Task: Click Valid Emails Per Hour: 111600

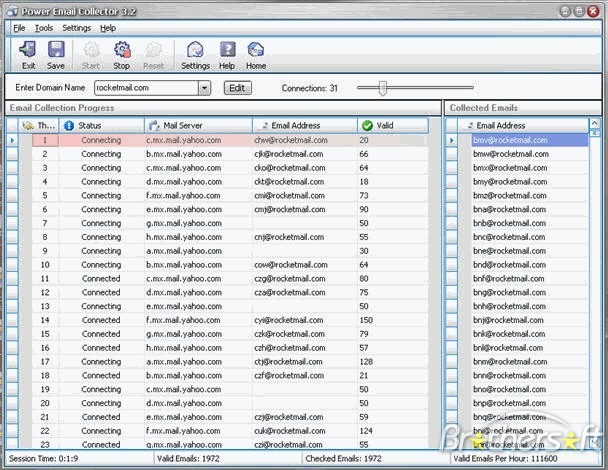Action: 505,459
